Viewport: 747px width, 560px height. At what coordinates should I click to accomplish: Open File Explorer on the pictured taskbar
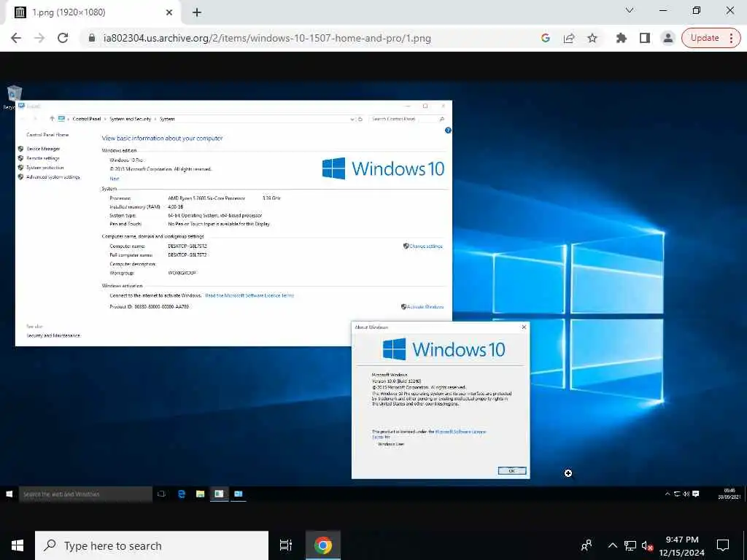(x=200, y=494)
